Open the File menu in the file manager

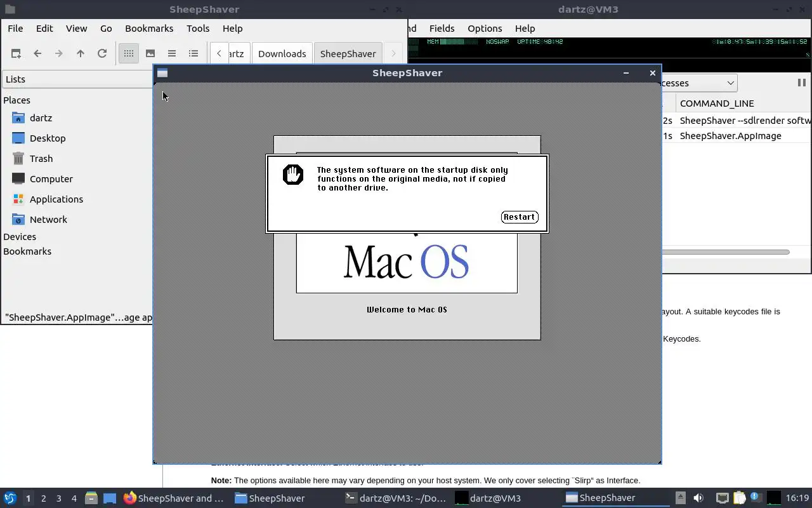click(15, 29)
